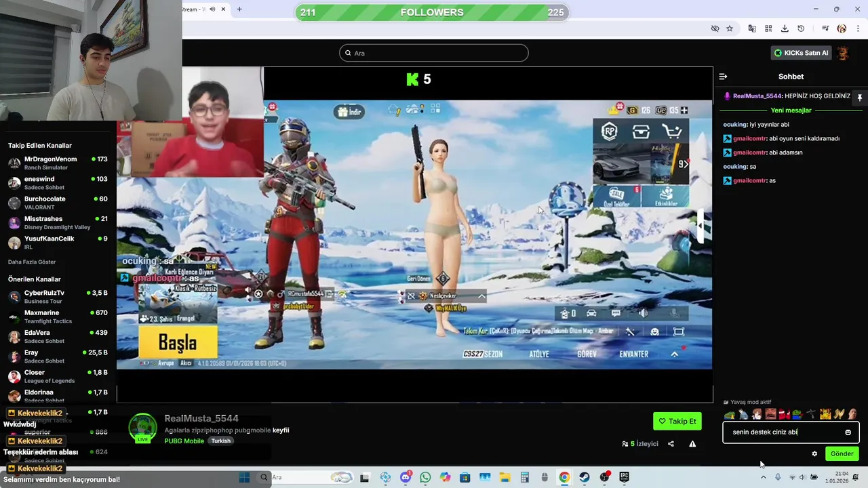Click the crossed-eye tracking protection icon
868x488 pixels.
coord(715,28)
